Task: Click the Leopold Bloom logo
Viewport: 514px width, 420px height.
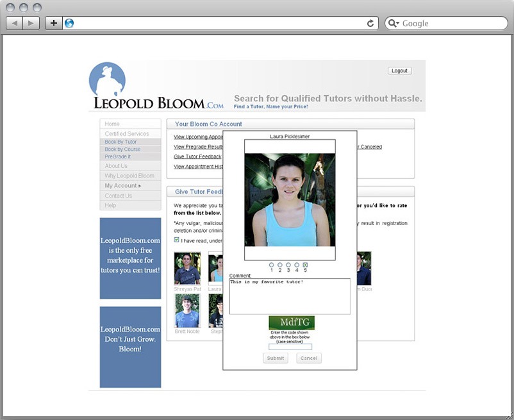Action: click(x=156, y=86)
